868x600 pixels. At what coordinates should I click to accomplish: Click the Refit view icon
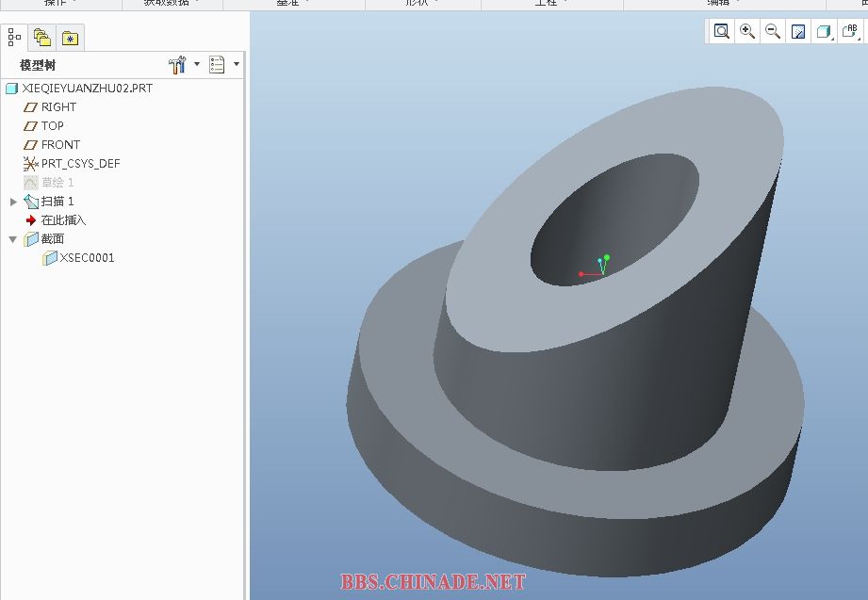[x=721, y=31]
